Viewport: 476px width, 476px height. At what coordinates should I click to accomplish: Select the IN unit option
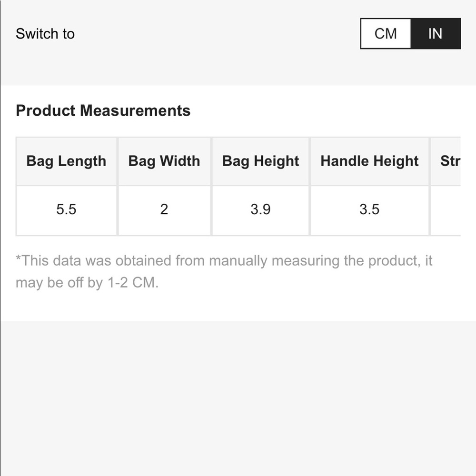(x=435, y=34)
